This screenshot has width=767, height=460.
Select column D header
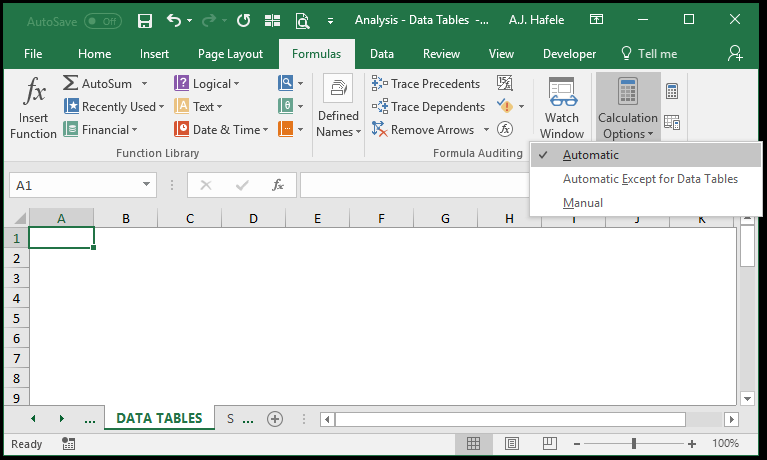(x=253, y=218)
